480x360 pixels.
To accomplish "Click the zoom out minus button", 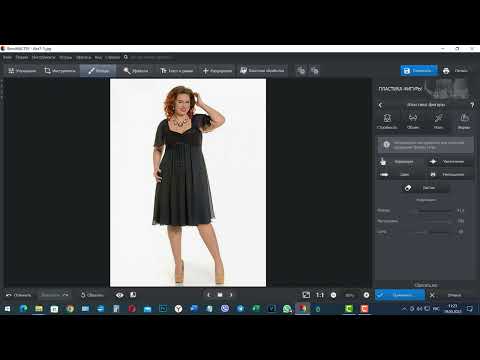I will click(x=333, y=295).
